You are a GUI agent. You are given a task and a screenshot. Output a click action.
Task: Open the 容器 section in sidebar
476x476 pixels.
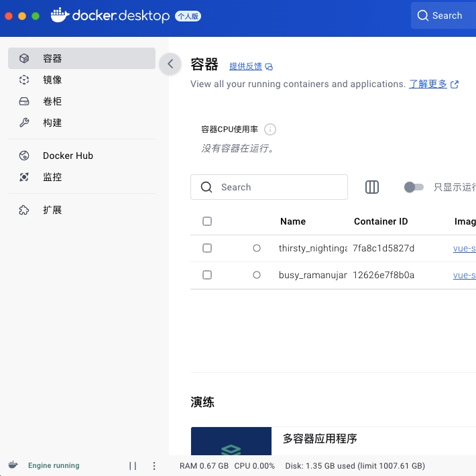(x=82, y=58)
